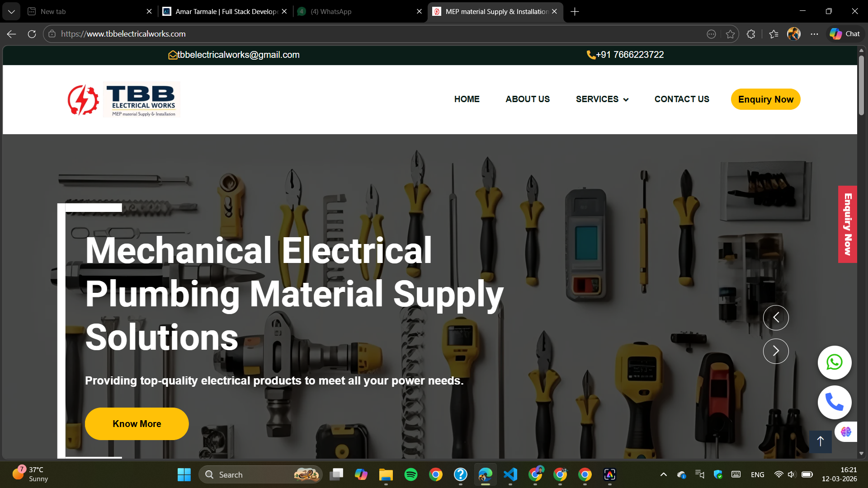Screen dimensions: 868x488
Task: Click the yellow Know More button
Action: (137, 424)
